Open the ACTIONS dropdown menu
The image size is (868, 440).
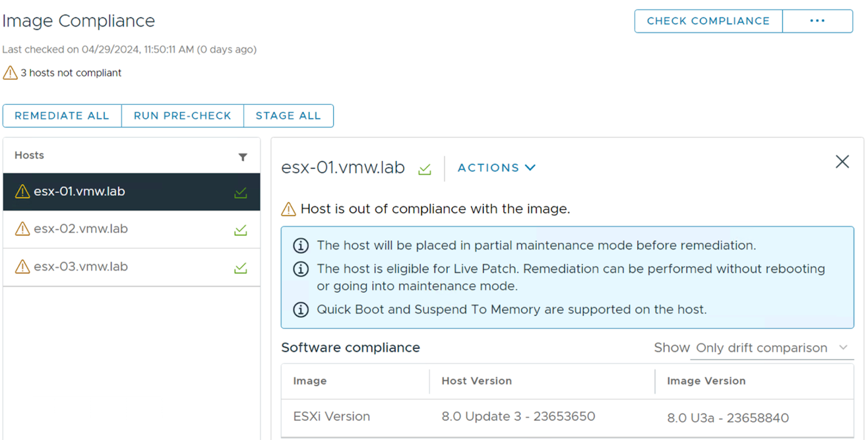click(496, 168)
